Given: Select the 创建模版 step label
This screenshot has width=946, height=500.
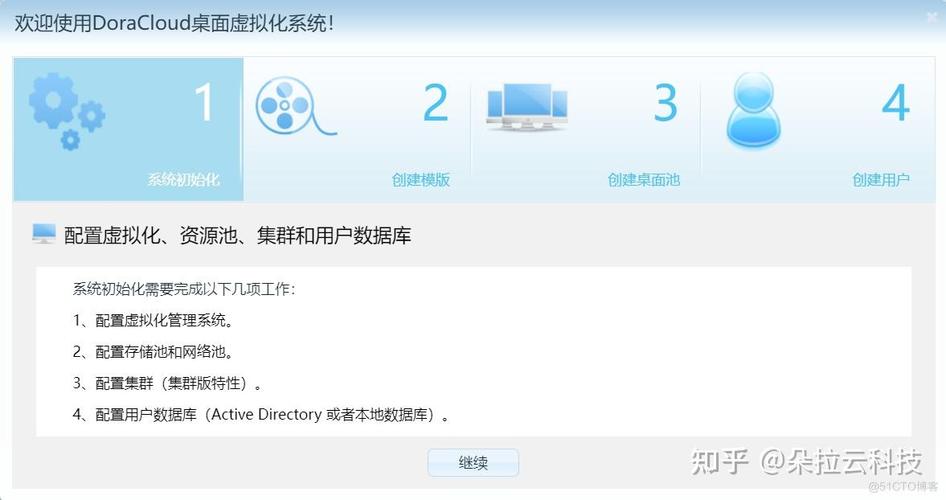Looking at the screenshot, I should pos(421,180).
